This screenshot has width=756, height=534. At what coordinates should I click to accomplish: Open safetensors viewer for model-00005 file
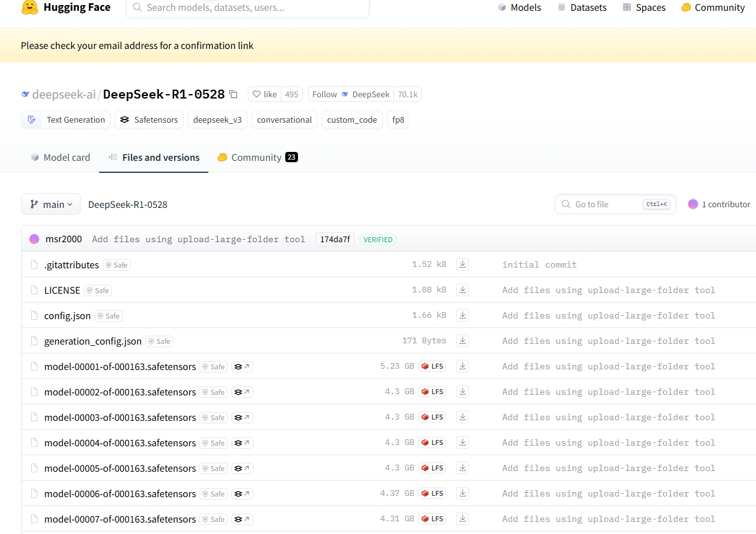(242, 469)
